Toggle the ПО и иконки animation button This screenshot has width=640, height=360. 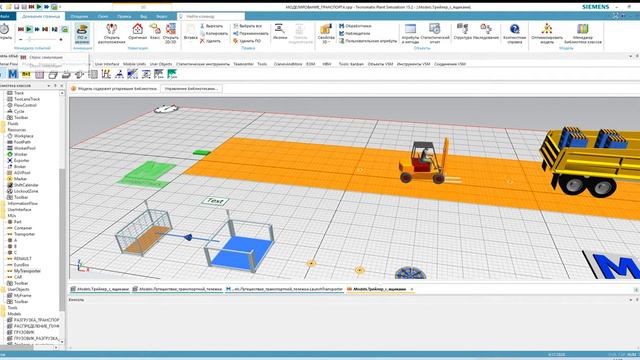click(82, 34)
